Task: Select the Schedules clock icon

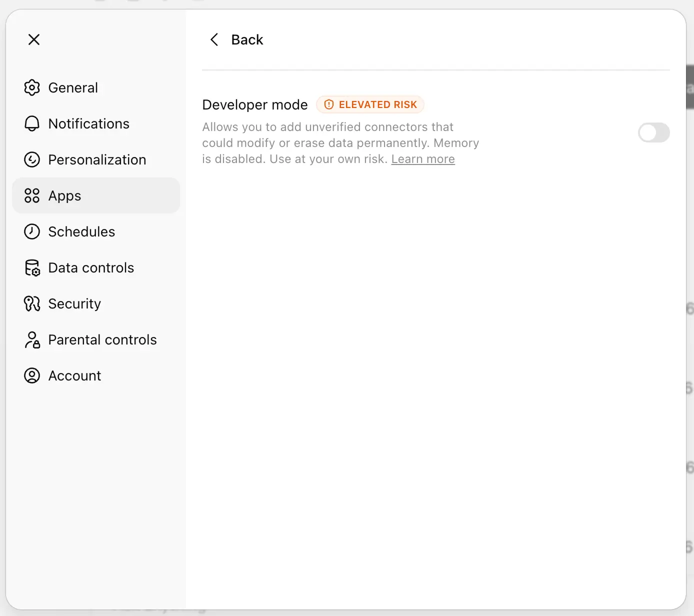Action: tap(31, 231)
